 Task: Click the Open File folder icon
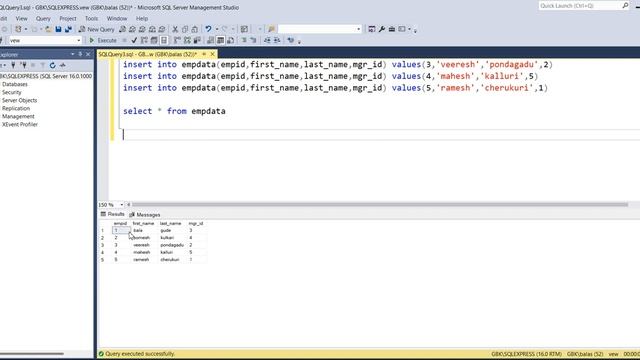[x=48, y=29]
